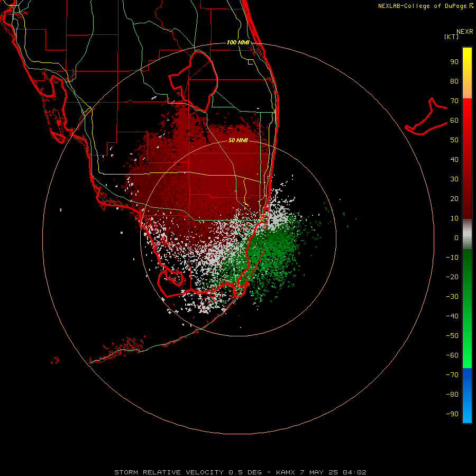
Task: Click the Bahamas island outline east of Florida
Action: tap(426, 117)
